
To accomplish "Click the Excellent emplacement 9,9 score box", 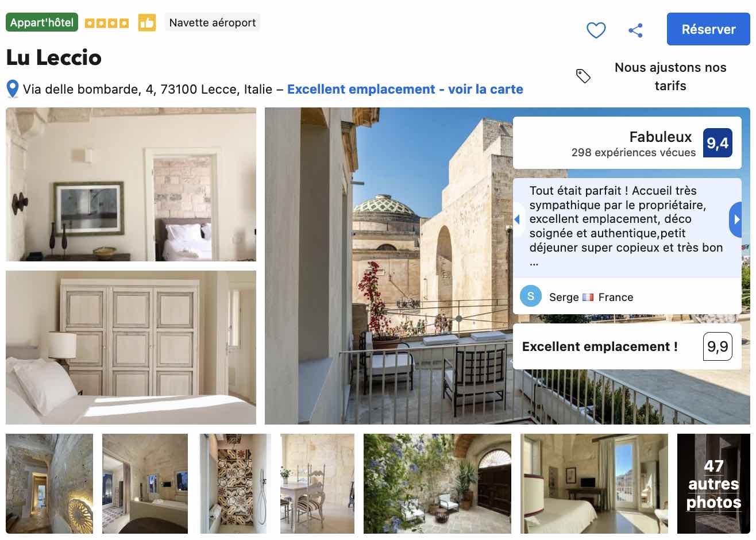I will click(627, 346).
